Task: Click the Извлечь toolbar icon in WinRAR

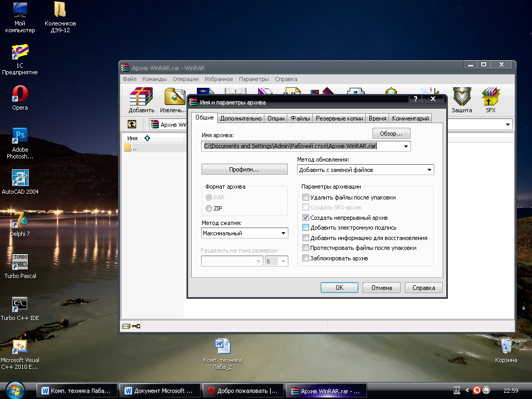Action: tap(173, 100)
